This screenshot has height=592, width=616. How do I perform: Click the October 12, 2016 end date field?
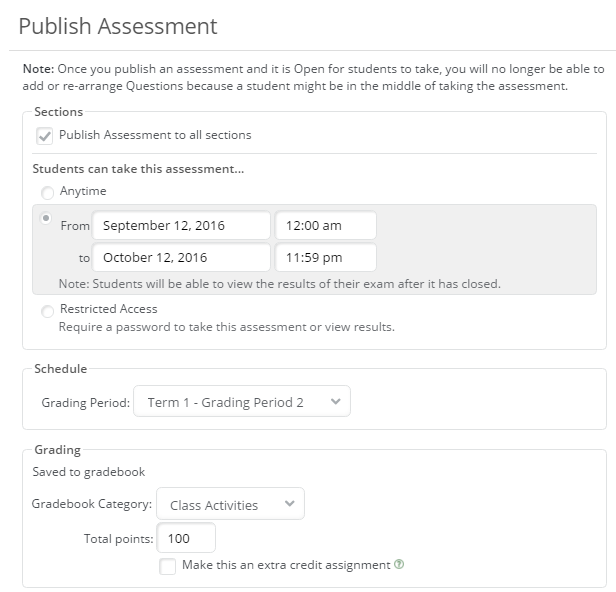pyautogui.click(x=181, y=258)
